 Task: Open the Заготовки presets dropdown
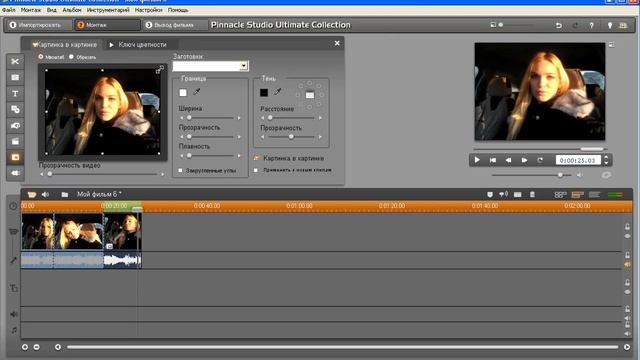click(244, 66)
